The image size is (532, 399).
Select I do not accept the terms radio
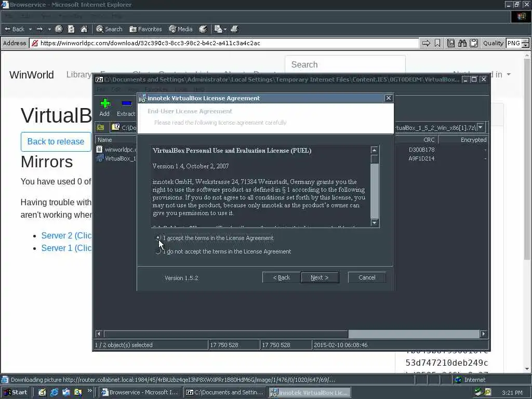[x=158, y=252]
